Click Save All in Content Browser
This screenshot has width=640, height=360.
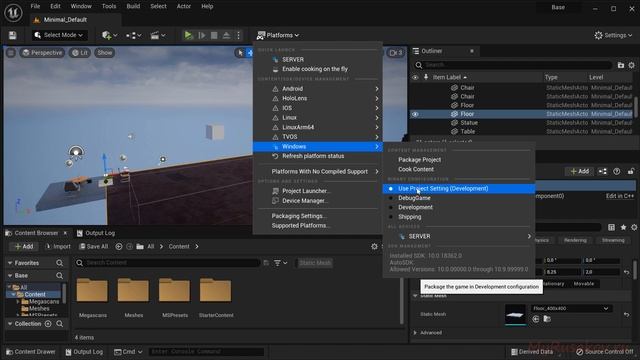[x=93, y=246]
